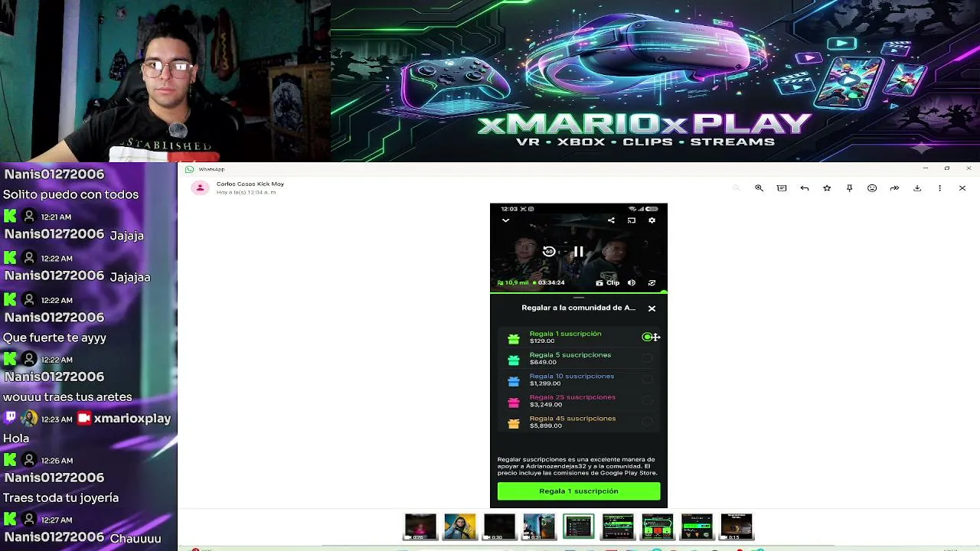Image resolution: width=980 pixels, height=551 pixels.
Task: Select the Regala 45 suscripciones radio button
Action: (648, 422)
